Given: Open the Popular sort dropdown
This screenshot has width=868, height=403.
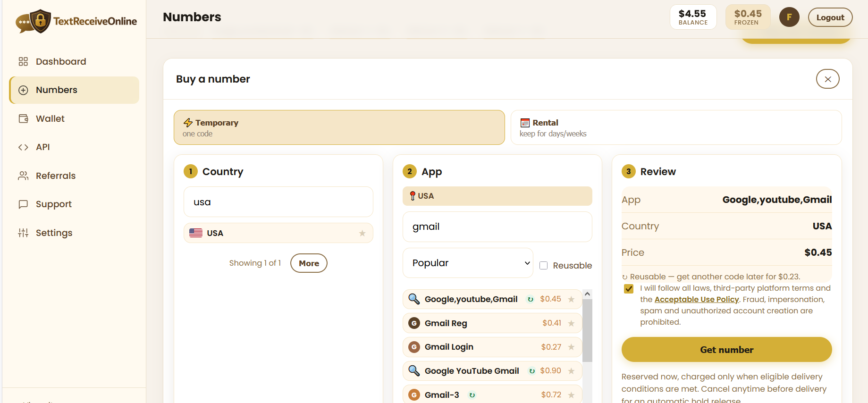Looking at the screenshot, I should [468, 263].
